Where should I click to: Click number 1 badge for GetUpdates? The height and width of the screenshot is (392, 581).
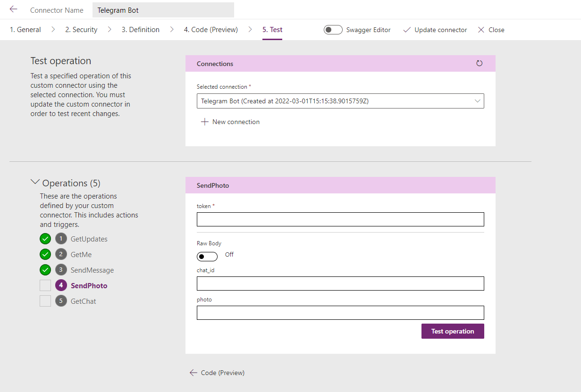(x=61, y=239)
